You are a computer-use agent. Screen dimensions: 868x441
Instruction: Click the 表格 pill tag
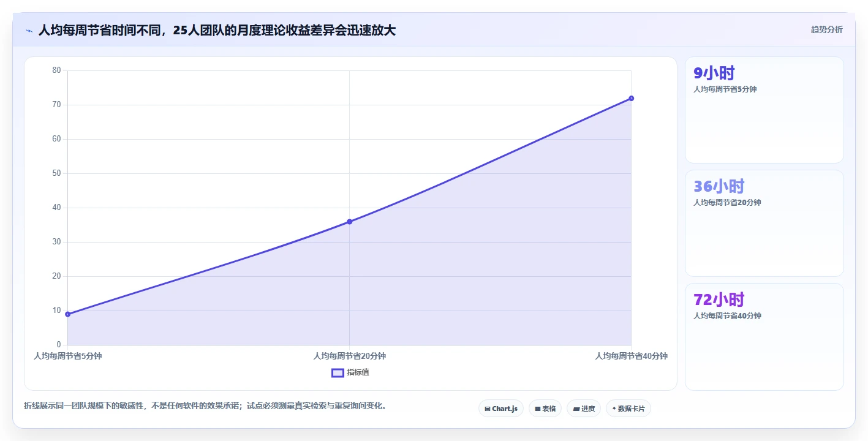(545, 409)
